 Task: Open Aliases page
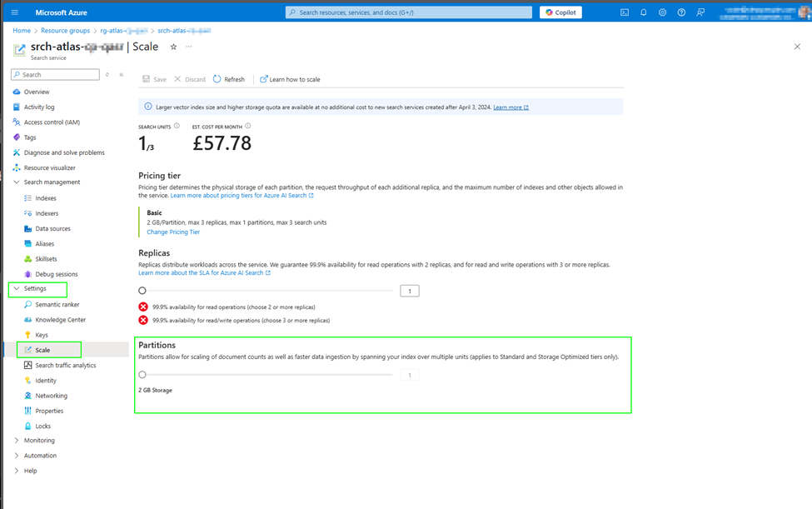44,244
